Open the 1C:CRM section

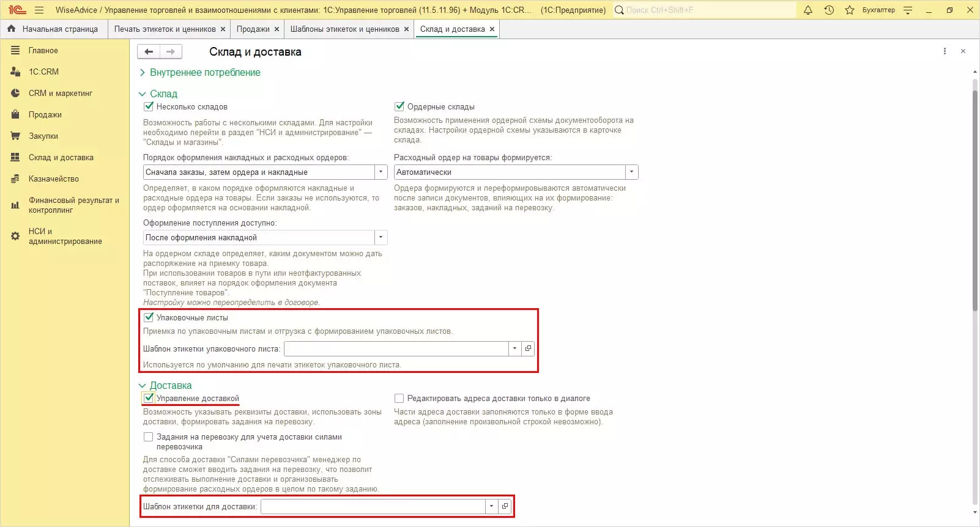click(44, 72)
